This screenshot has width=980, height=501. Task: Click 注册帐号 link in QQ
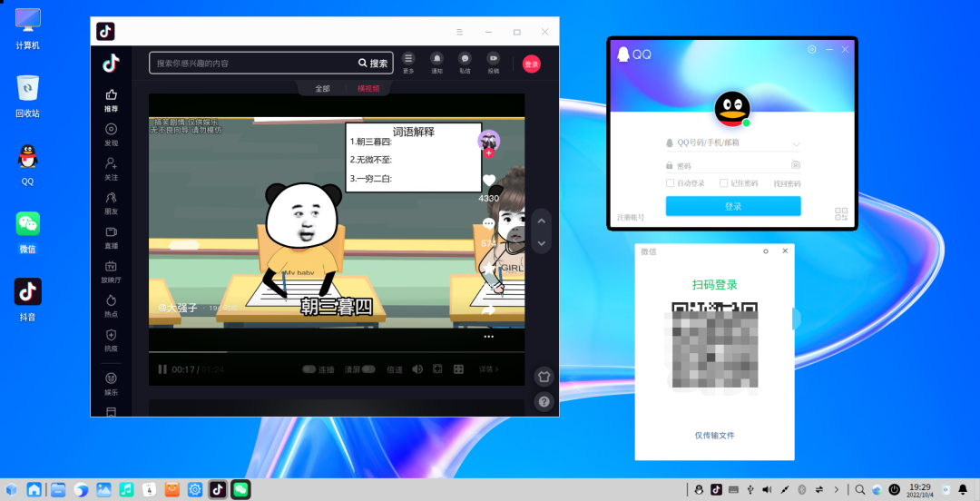631,218
